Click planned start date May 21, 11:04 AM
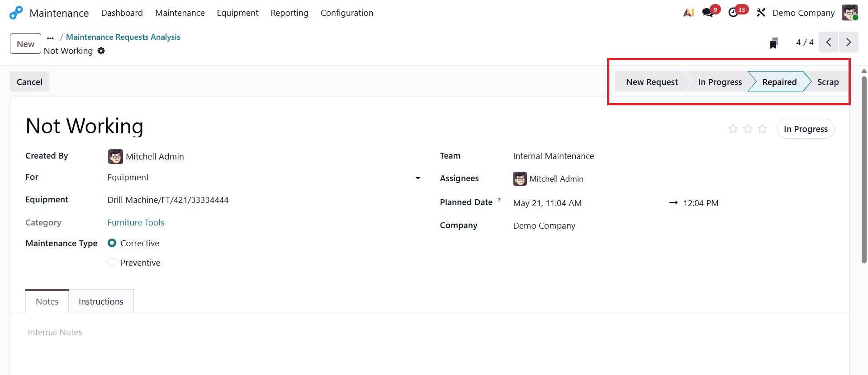 (547, 203)
